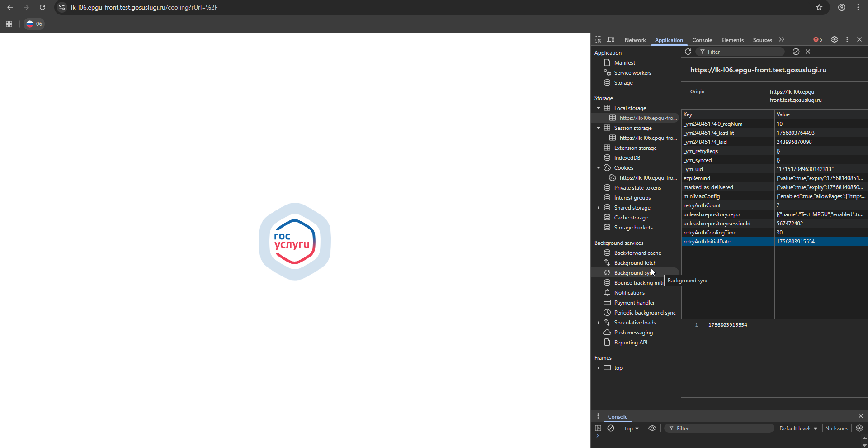
Task: Delete selected storage entry (X icon)
Action: pos(808,52)
